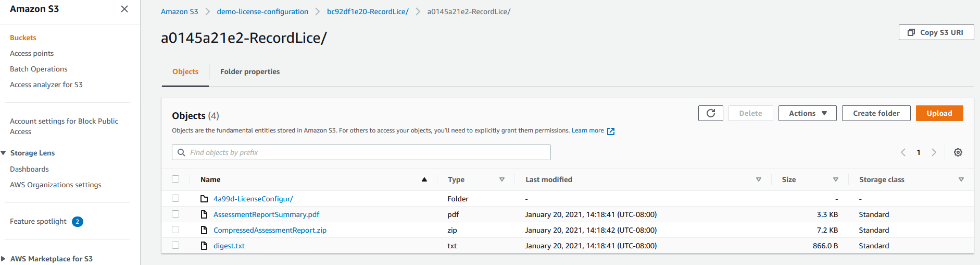The height and width of the screenshot is (265, 980).
Task: Click the magnifier icon in prefix search
Action: [181, 152]
